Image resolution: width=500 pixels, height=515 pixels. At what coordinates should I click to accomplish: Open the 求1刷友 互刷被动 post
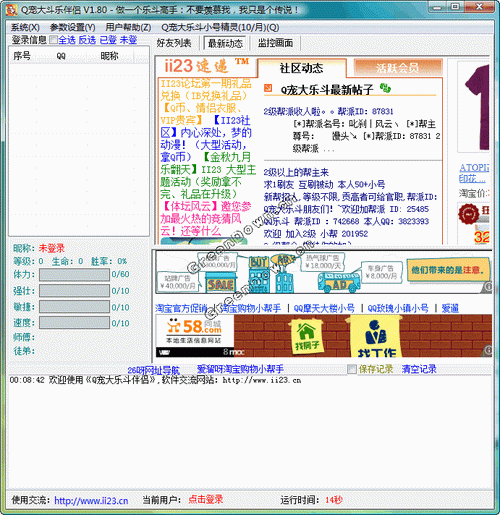(x=324, y=184)
